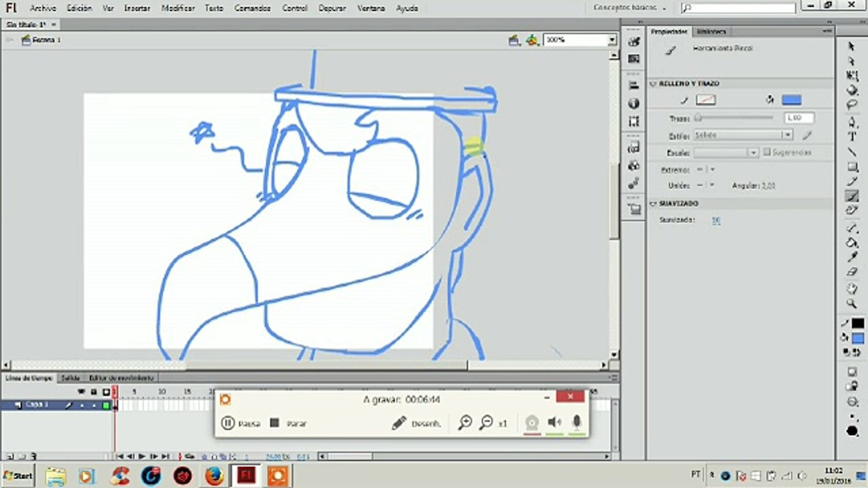868x488 pixels.
Task: Select the Eyedropper tool
Action: pos(852,257)
